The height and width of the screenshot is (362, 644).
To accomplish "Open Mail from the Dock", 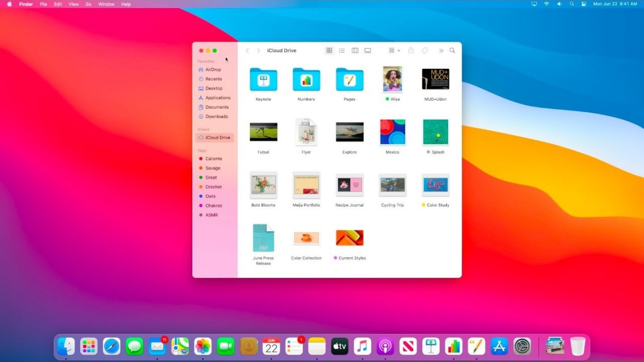I will [x=157, y=346].
